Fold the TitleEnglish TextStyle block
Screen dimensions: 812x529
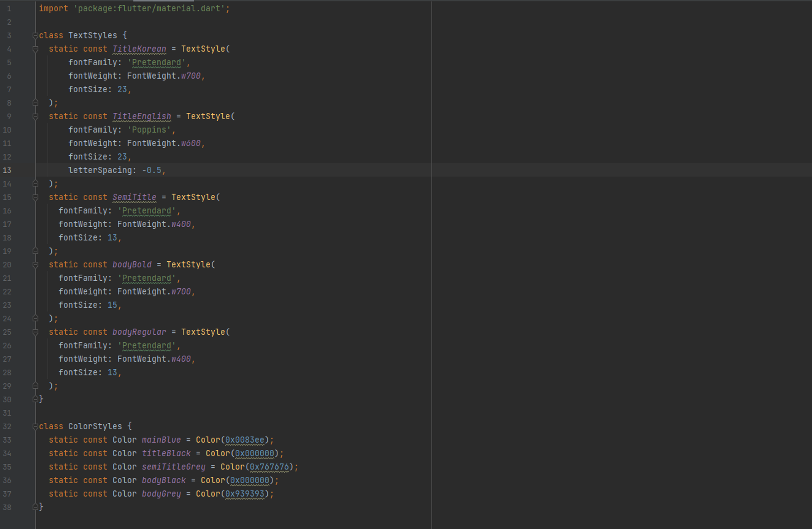point(35,116)
